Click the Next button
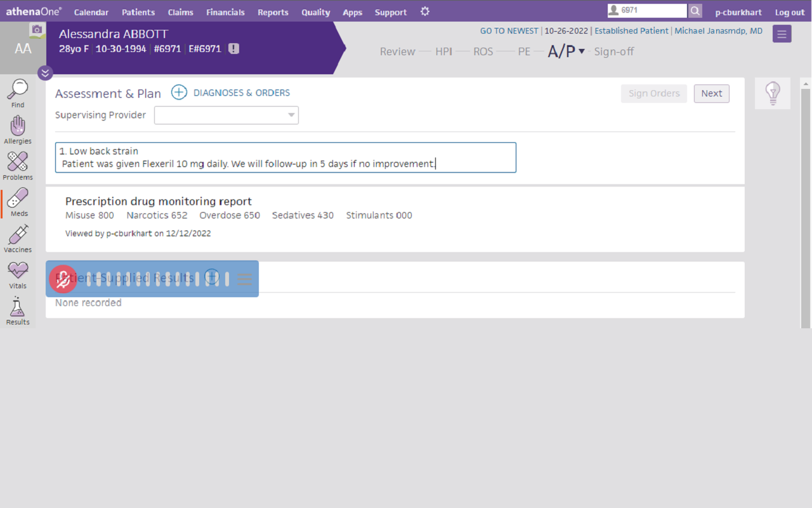Screen dimensions: 812x508 click(711, 93)
